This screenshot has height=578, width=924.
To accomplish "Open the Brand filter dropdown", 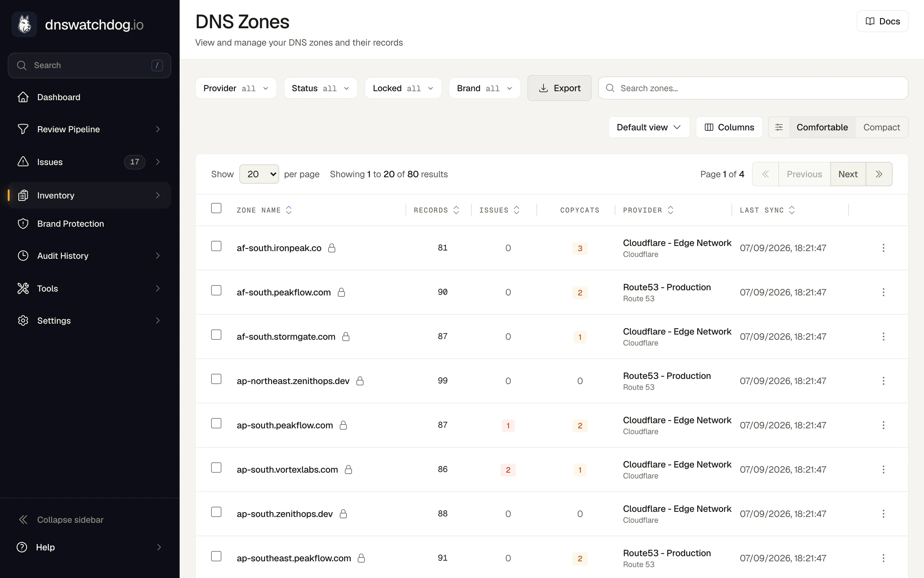I will click(x=484, y=88).
